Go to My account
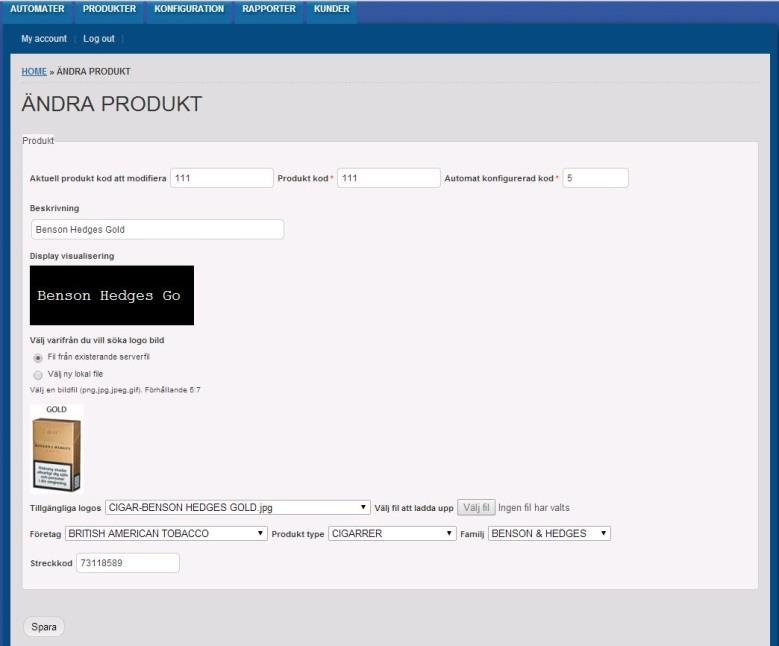The height and width of the screenshot is (646, 779). tap(44, 39)
